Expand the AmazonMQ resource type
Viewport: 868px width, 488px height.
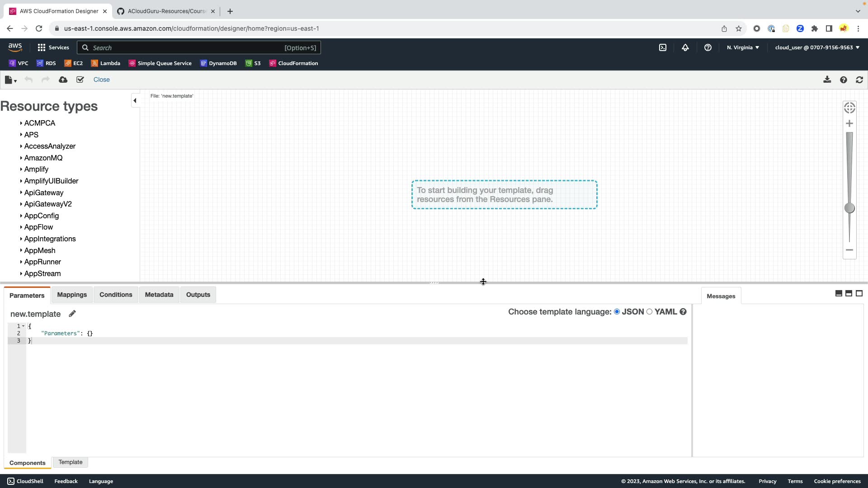pos(43,158)
